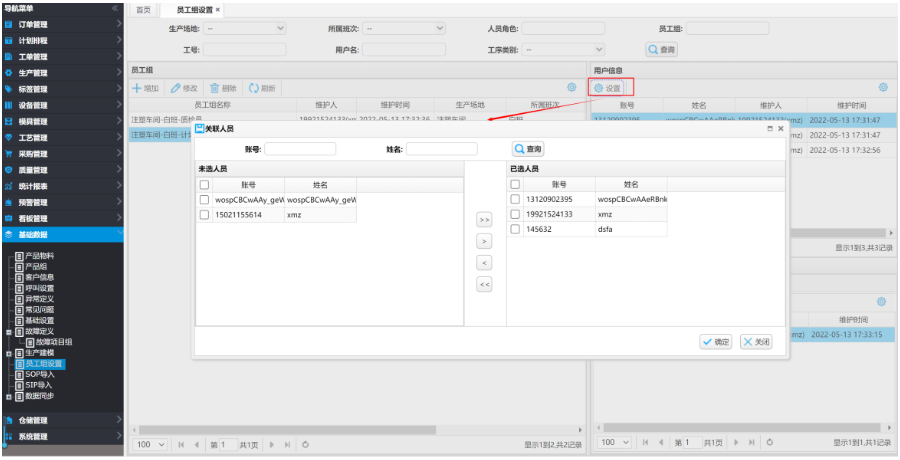Toggle the select-all checkbox in 已选人员 header

(x=515, y=185)
